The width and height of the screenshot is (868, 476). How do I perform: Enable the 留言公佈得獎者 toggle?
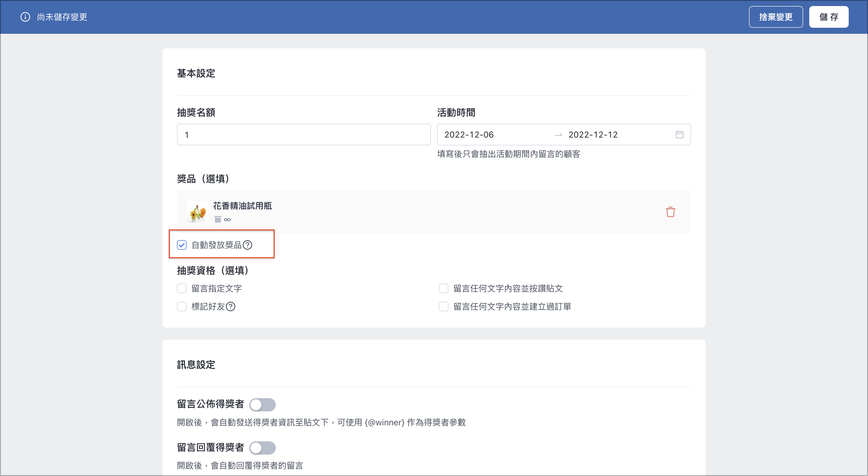pos(263,405)
